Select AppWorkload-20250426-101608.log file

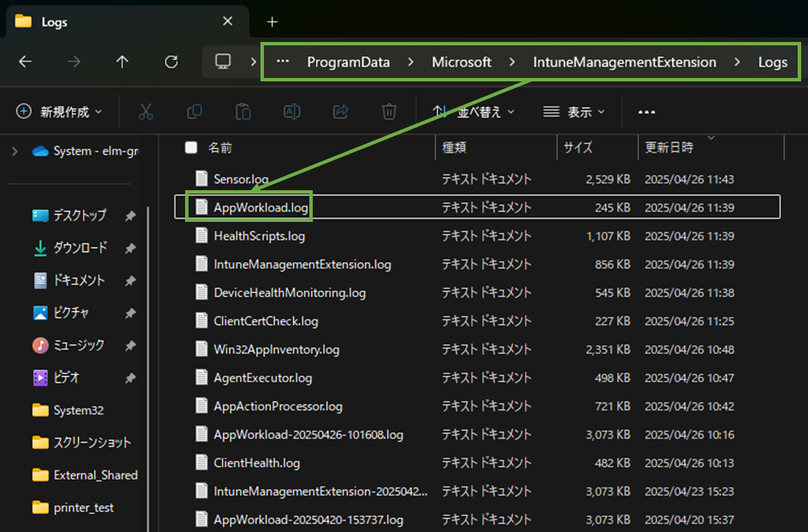477,433
